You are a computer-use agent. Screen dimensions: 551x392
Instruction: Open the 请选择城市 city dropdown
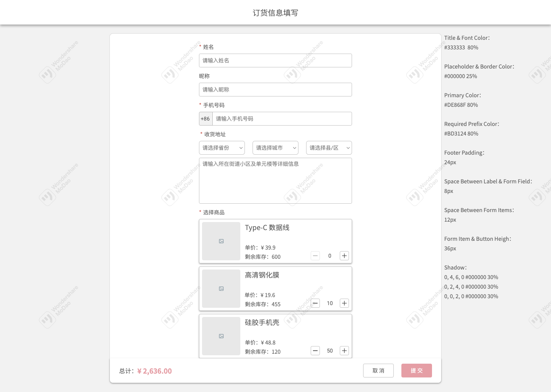[x=275, y=148]
